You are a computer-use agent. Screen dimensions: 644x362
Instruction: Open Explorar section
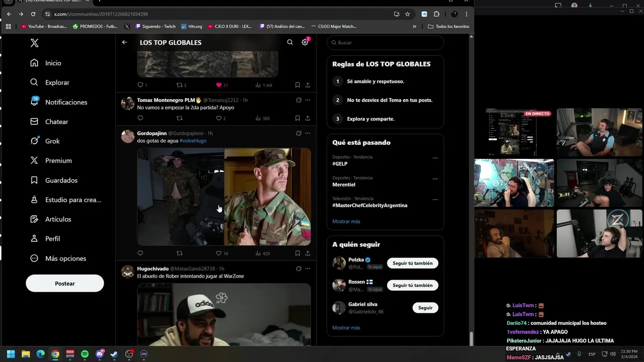tap(50, 82)
